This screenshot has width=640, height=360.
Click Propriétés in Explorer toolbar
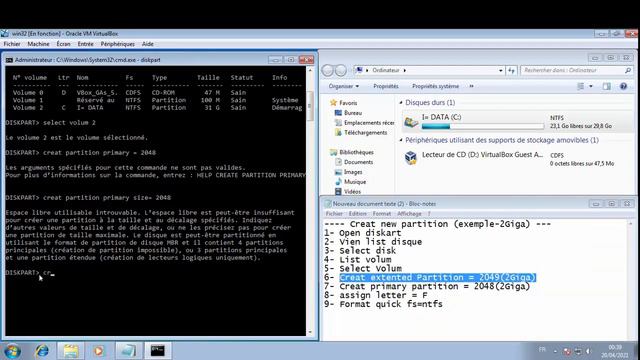[385, 86]
